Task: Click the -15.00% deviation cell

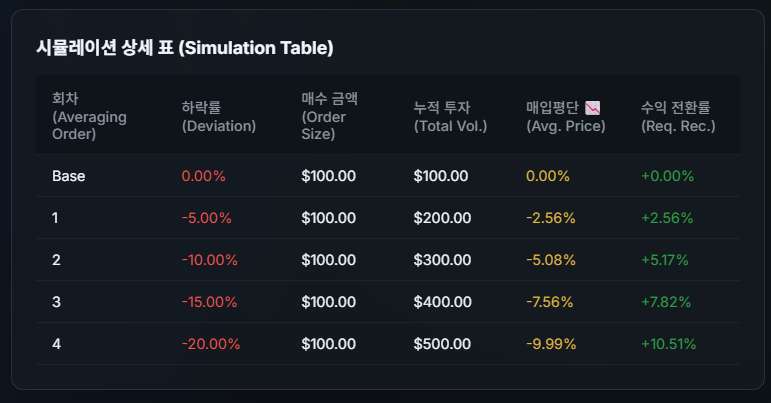Action: point(210,302)
